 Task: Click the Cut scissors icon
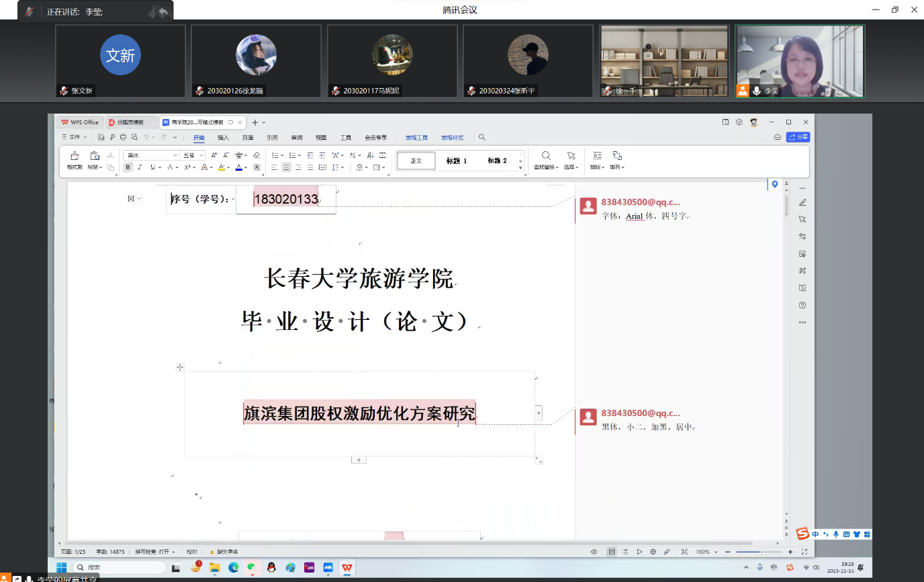[110, 155]
